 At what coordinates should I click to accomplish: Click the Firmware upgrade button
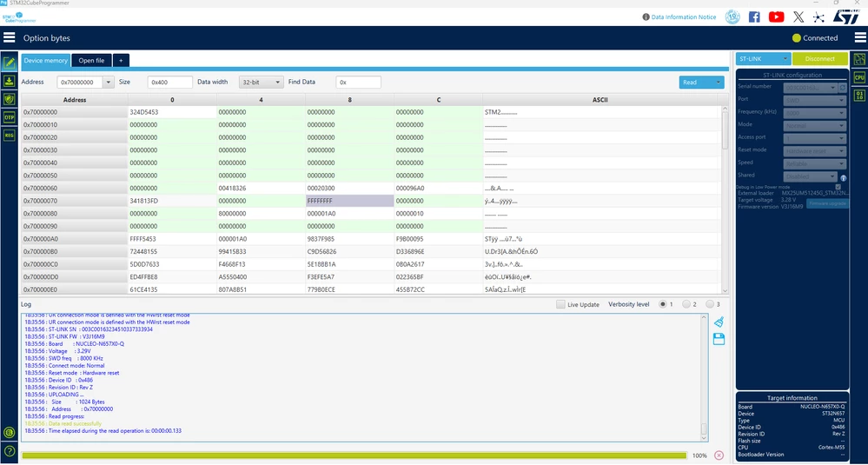[x=827, y=203]
